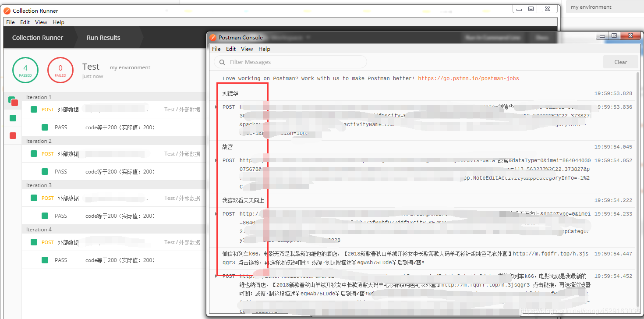Viewport: 644px width, 319px height.
Task: Click the Postman logo in Postman Console title bar
Action: click(213, 38)
